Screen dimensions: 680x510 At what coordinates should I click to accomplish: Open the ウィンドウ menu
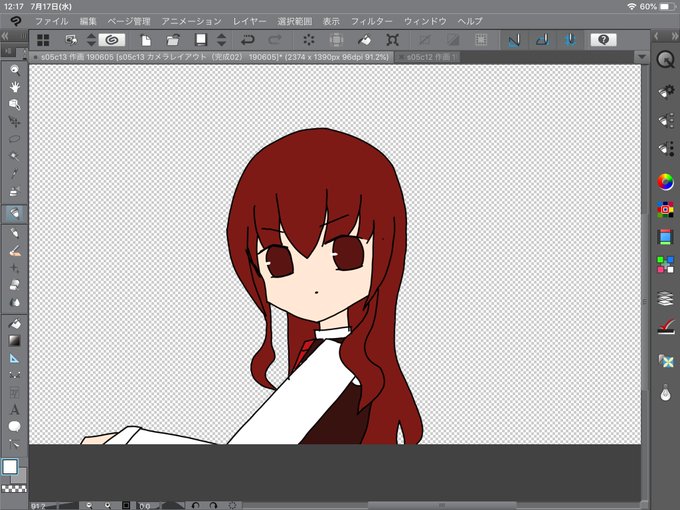coord(425,21)
